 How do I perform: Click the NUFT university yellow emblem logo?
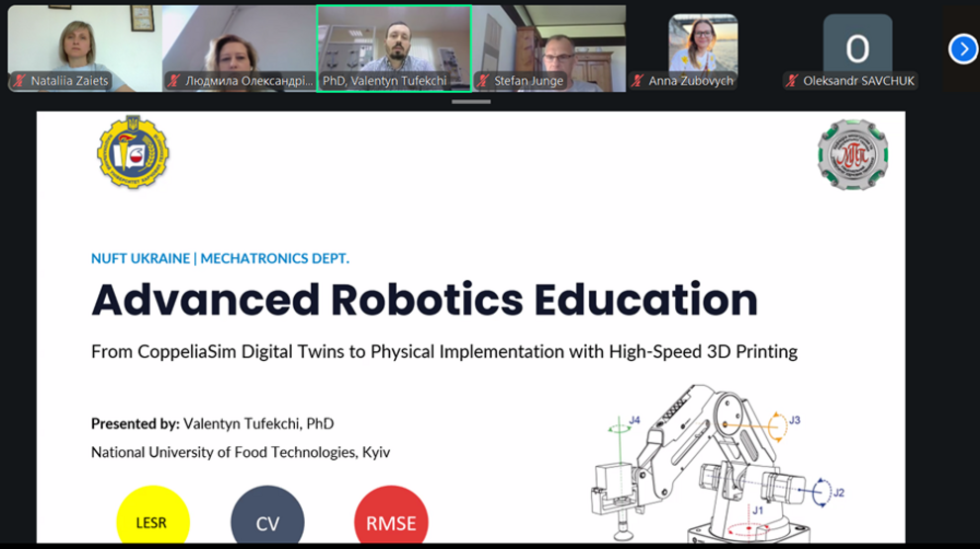[x=133, y=151]
